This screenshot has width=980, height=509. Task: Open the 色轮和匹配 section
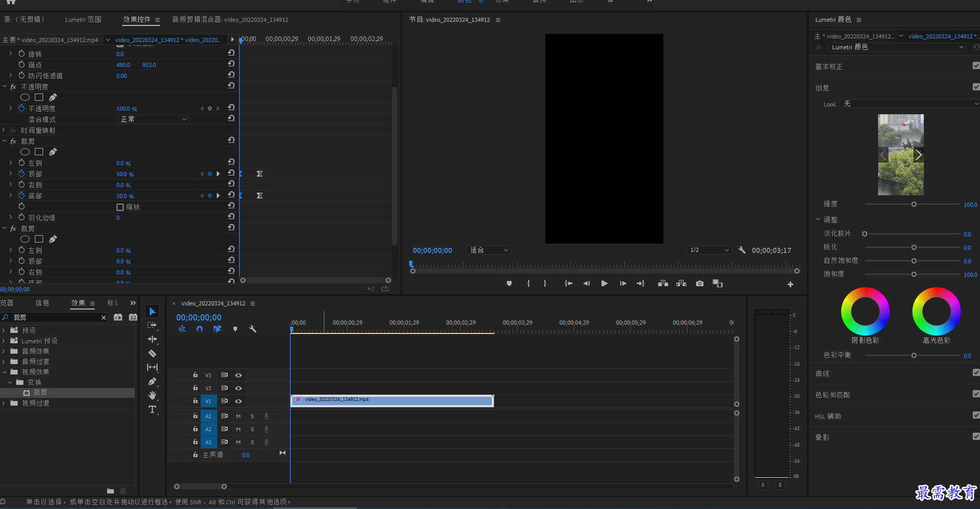pyautogui.click(x=832, y=395)
